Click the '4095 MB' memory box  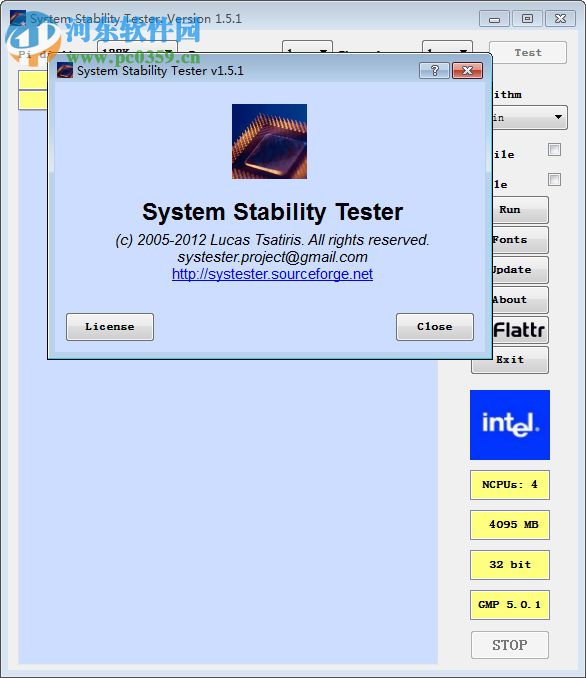click(x=510, y=525)
